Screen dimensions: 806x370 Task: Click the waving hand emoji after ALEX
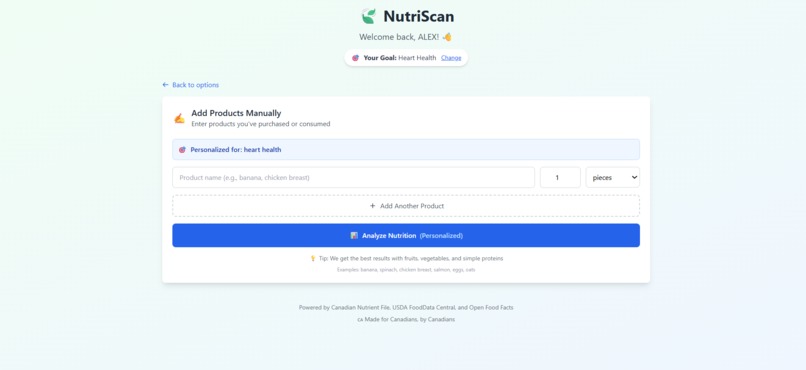point(447,37)
